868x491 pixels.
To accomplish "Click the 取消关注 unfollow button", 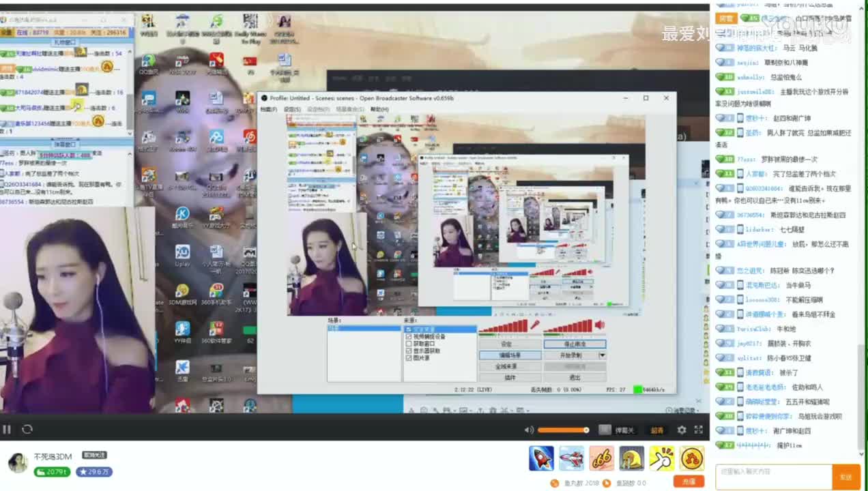I will (95, 455).
